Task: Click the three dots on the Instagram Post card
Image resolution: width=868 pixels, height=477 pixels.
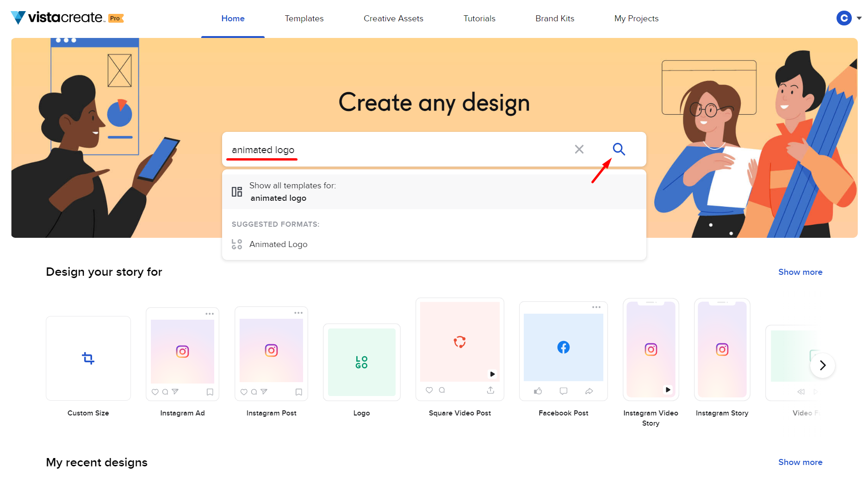Action: click(x=298, y=313)
